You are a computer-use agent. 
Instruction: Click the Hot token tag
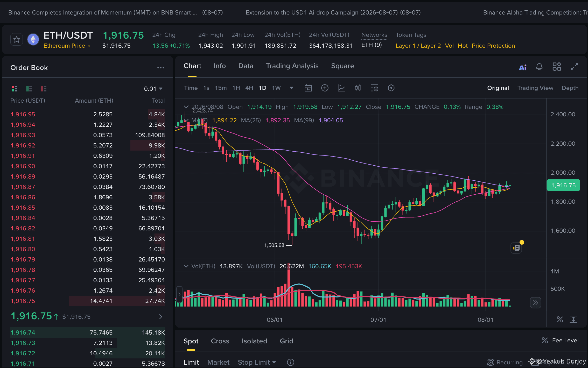point(463,46)
